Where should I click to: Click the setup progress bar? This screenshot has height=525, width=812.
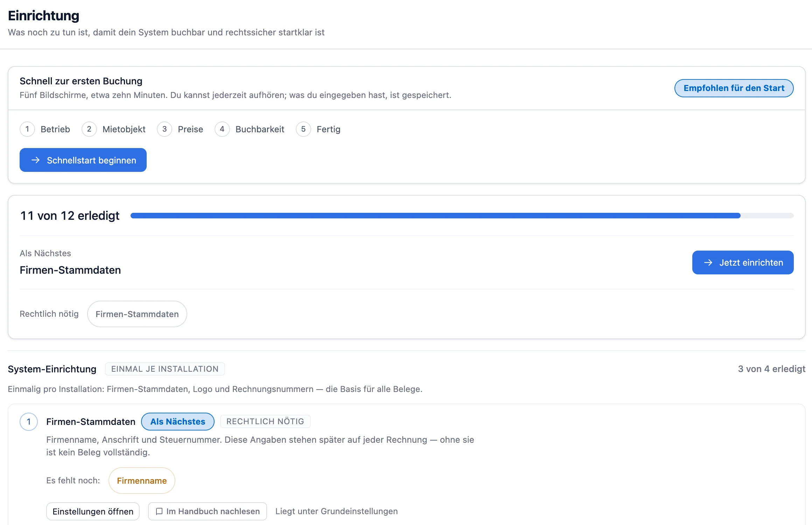(462, 216)
